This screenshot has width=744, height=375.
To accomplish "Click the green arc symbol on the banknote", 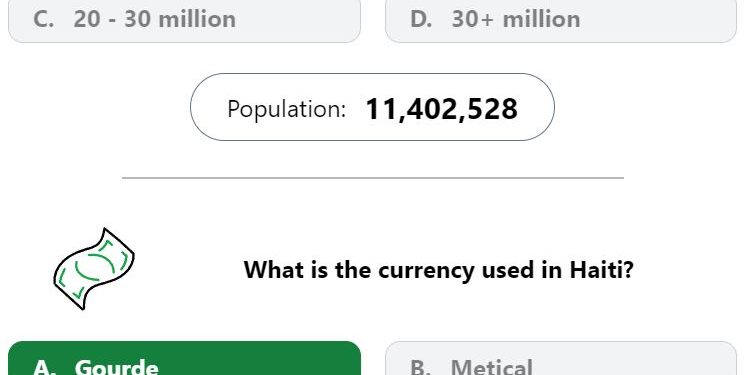I will (x=95, y=267).
